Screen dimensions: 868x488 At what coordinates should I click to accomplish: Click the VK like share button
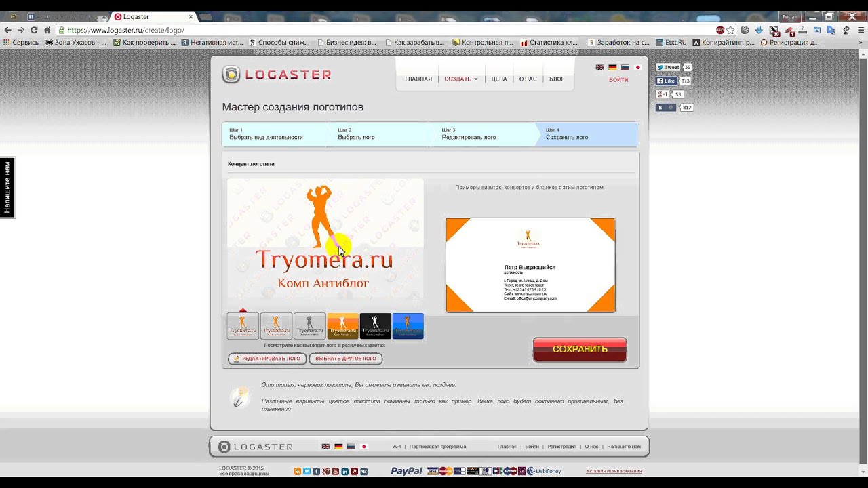pyautogui.click(x=666, y=107)
